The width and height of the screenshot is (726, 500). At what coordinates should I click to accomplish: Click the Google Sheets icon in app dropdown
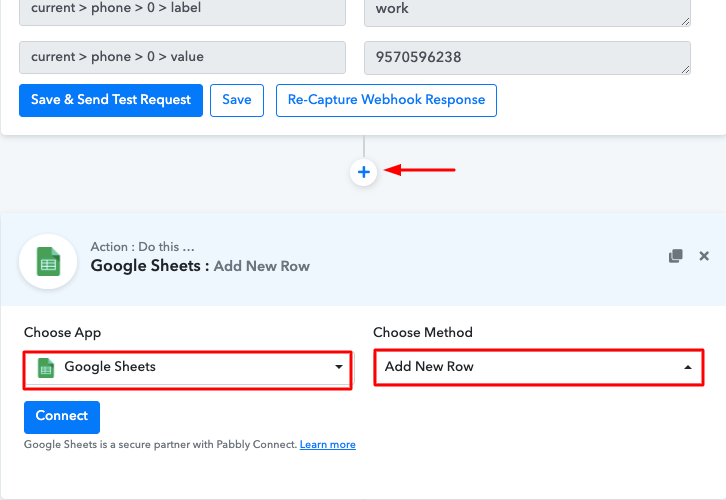[45, 368]
